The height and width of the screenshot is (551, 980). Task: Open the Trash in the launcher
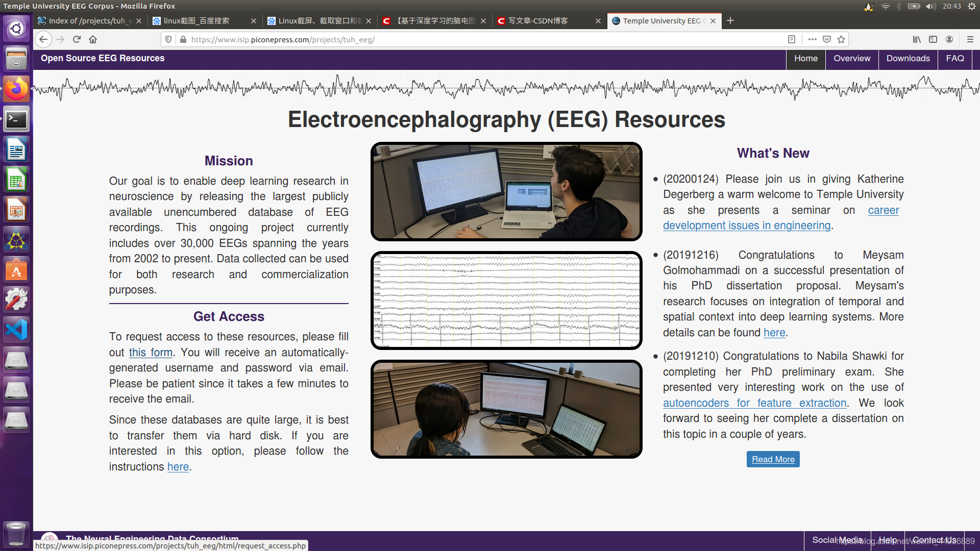point(16,534)
